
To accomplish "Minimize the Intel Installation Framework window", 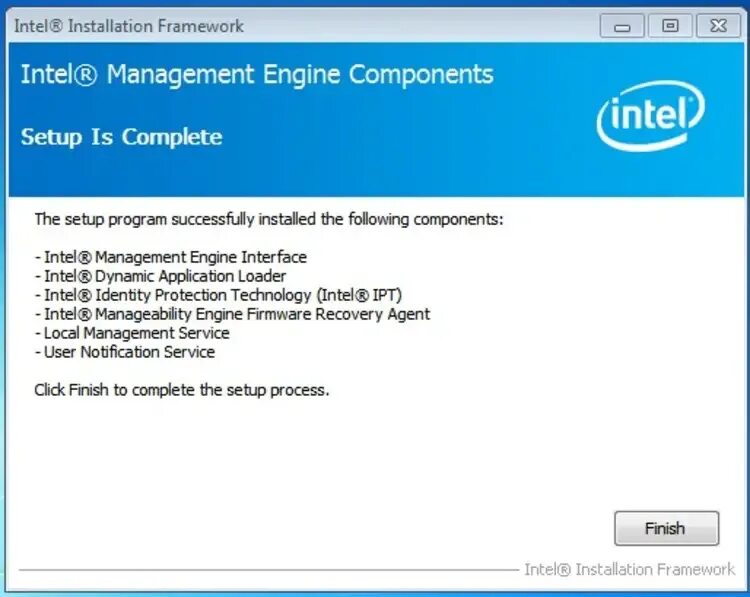I will pos(622,26).
